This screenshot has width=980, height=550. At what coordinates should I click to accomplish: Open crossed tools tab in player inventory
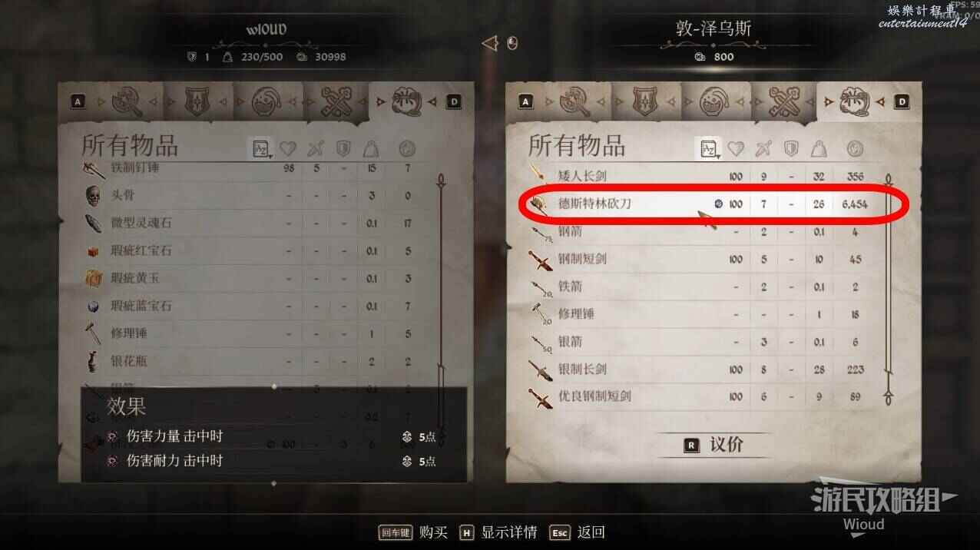[336, 101]
